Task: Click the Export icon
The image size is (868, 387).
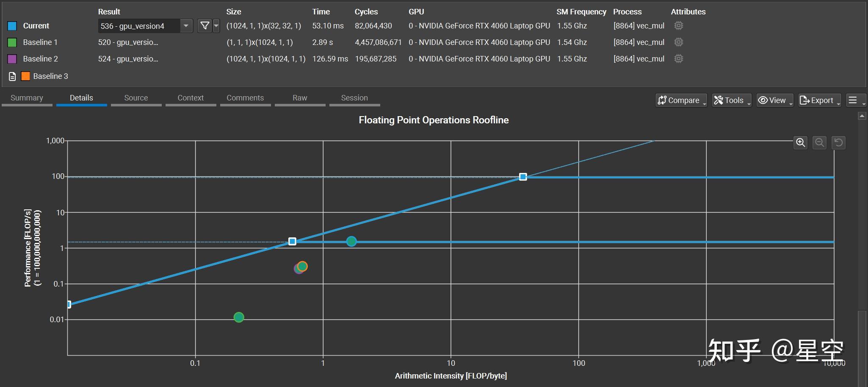Action: 804,100
